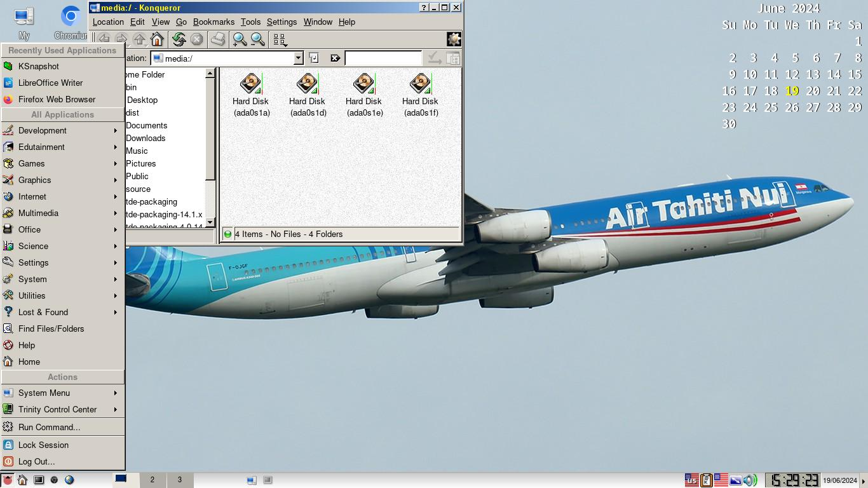Image resolution: width=868 pixels, height=488 pixels.
Task: Reload the current media:/ location
Action: (x=179, y=39)
